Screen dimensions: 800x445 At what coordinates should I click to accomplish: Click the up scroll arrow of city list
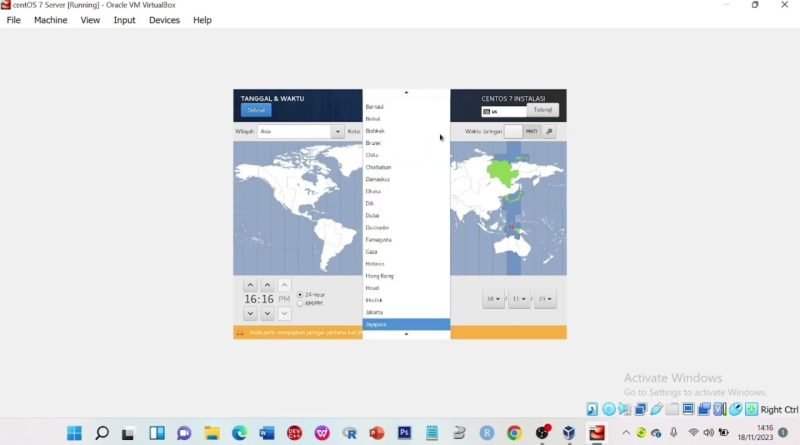pyautogui.click(x=406, y=93)
